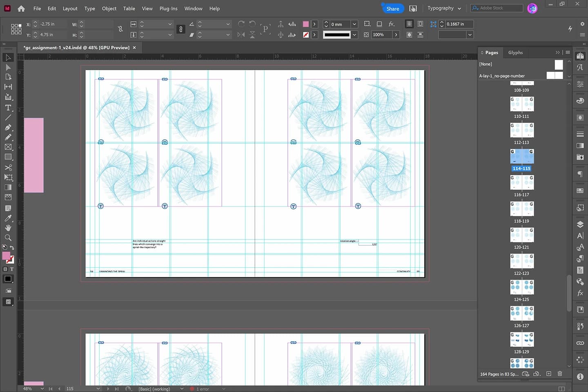The image size is (588, 392).
Task: Select the Note tool
Action: coord(8,208)
